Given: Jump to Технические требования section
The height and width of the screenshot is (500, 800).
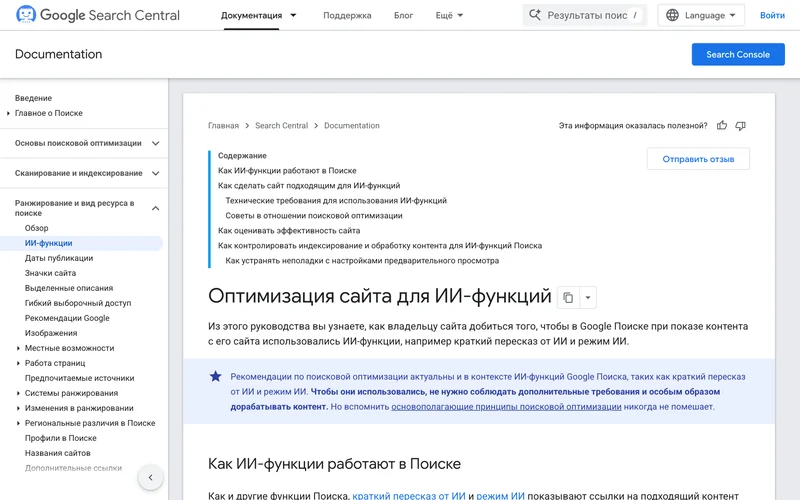Looking at the screenshot, I should coord(336,201).
